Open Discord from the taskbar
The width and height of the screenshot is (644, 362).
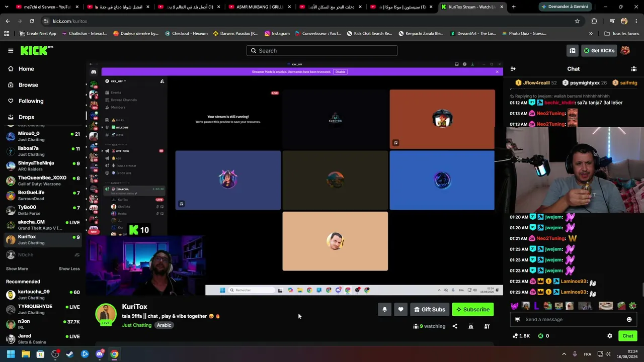[100, 354]
